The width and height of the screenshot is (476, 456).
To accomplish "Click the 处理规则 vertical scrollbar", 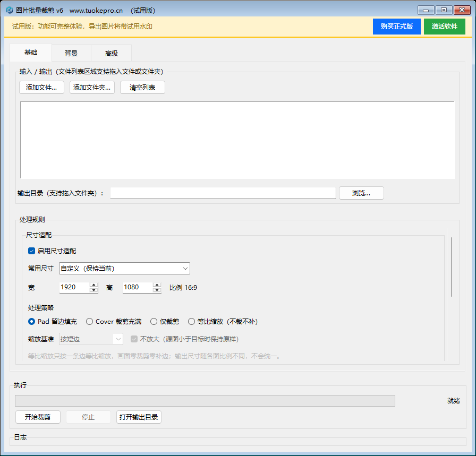I will pyautogui.click(x=452, y=267).
